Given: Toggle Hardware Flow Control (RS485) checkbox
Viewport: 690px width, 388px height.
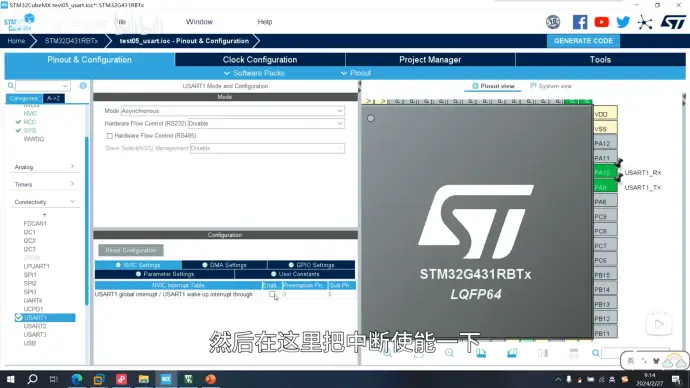Looking at the screenshot, I should [x=110, y=136].
